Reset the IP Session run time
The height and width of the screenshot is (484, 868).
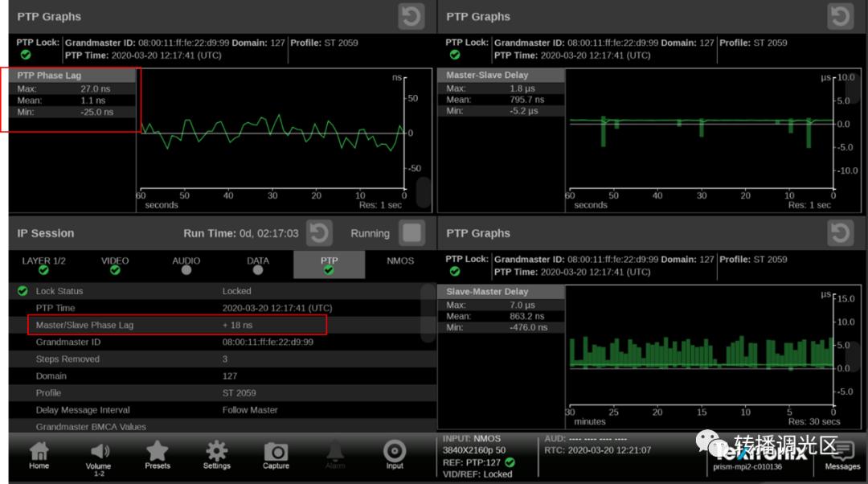319,233
